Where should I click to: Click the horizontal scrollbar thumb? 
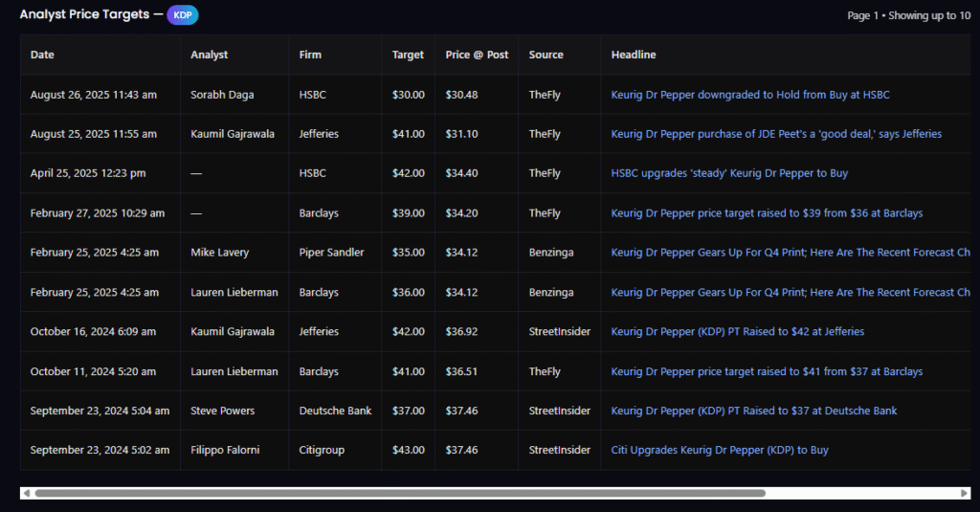(x=399, y=493)
